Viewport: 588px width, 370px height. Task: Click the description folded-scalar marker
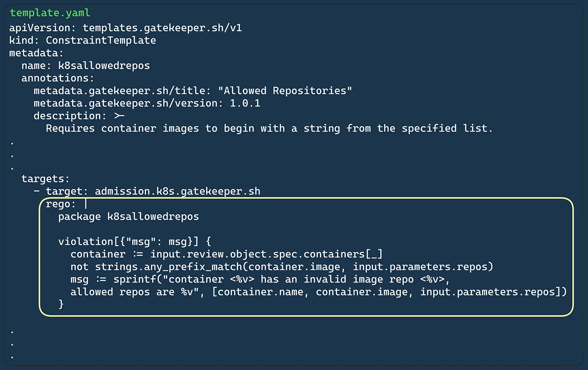(x=119, y=116)
